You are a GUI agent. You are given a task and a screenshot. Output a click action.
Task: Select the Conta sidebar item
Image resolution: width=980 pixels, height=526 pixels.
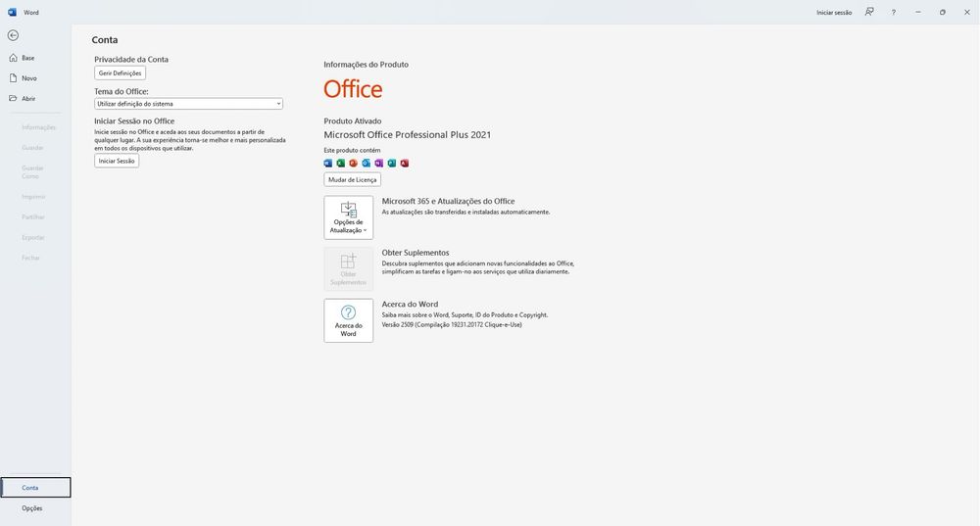(x=35, y=488)
